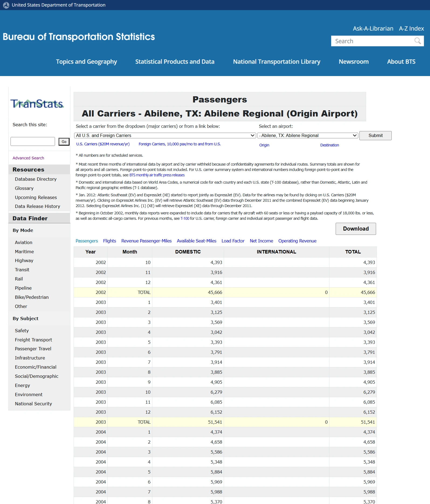Select the Passengers tab
The width and height of the screenshot is (430, 504).
(x=87, y=241)
